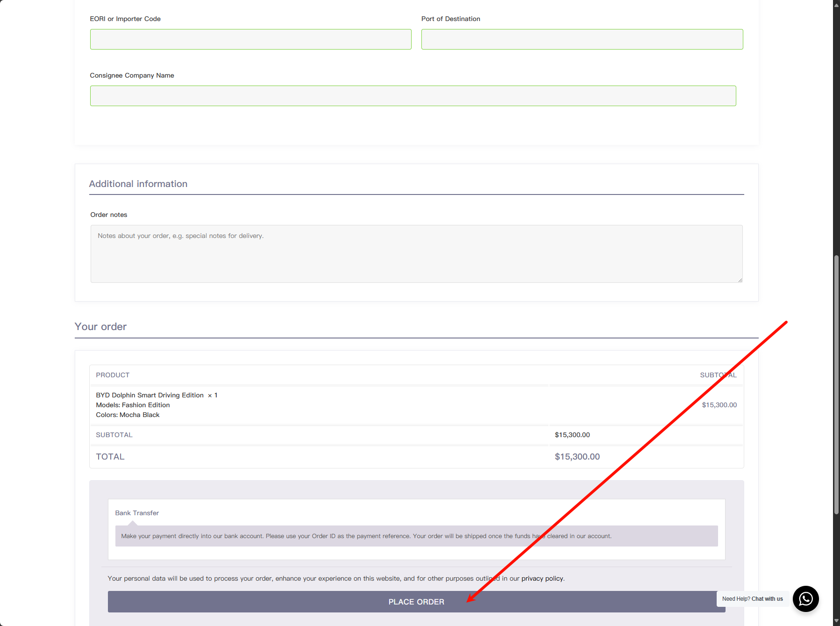The width and height of the screenshot is (840, 626).
Task: Click the Your order heading
Action: click(x=100, y=326)
